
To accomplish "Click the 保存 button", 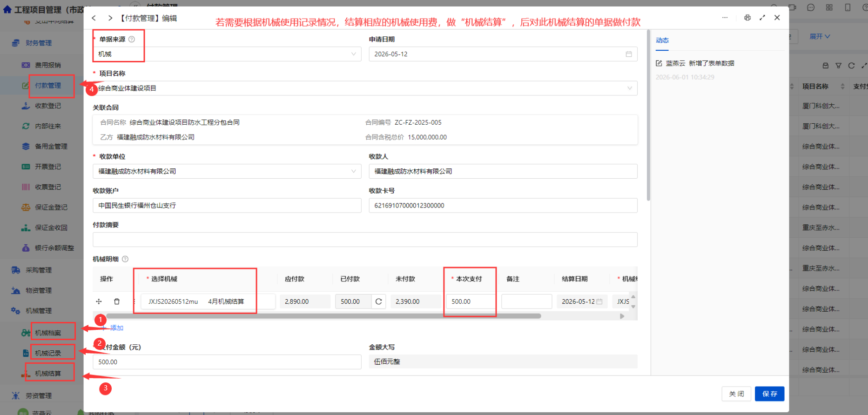I will tap(770, 394).
